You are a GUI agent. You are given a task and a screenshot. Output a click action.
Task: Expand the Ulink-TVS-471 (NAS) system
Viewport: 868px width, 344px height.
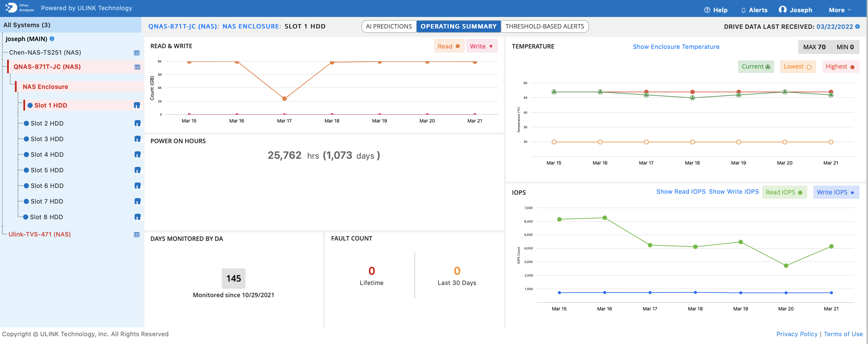(x=39, y=234)
